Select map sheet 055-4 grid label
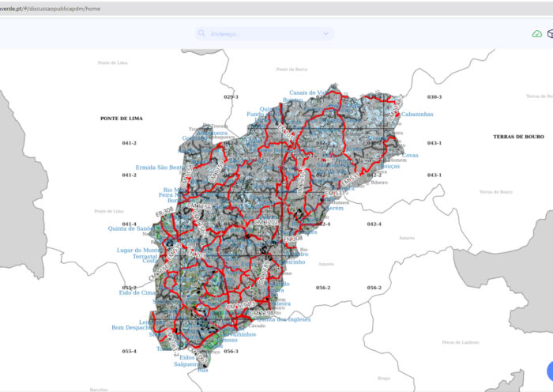Screen dimensions: 553x392 [x=129, y=351]
